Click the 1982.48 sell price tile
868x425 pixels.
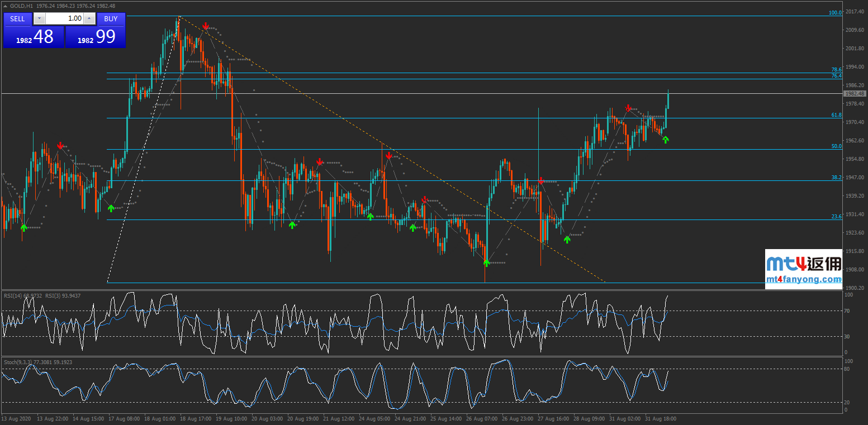pyautogui.click(x=34, y=37)
